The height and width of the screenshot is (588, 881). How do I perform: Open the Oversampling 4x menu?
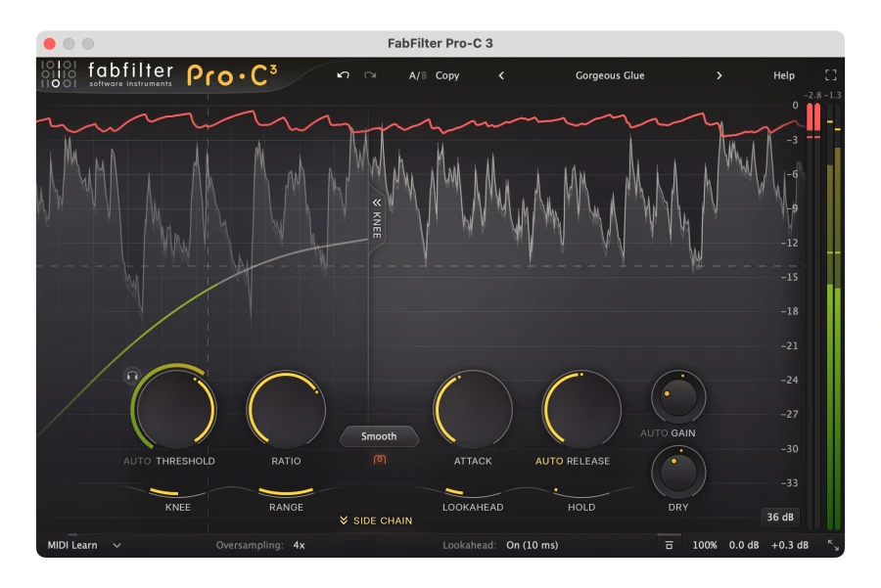click(299, 545)
